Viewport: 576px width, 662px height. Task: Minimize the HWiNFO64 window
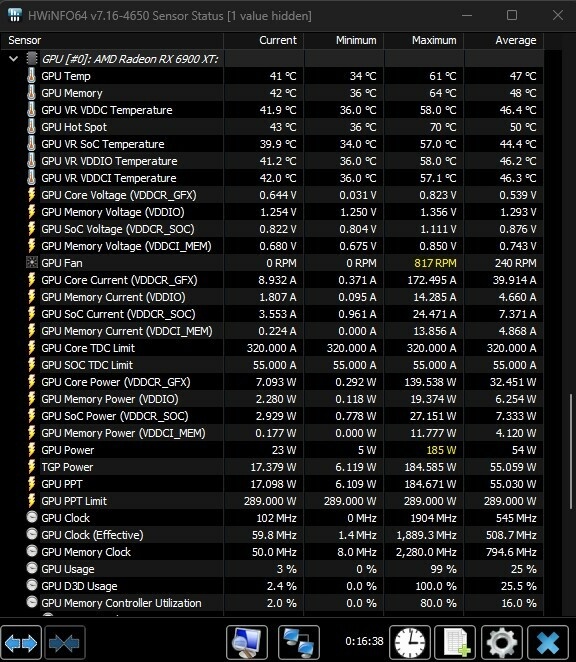tap(467, 16)
